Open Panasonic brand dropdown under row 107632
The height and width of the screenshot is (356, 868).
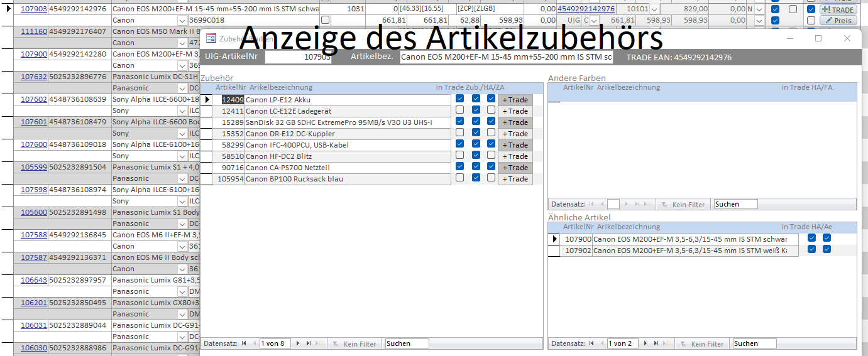coord(182,89)
